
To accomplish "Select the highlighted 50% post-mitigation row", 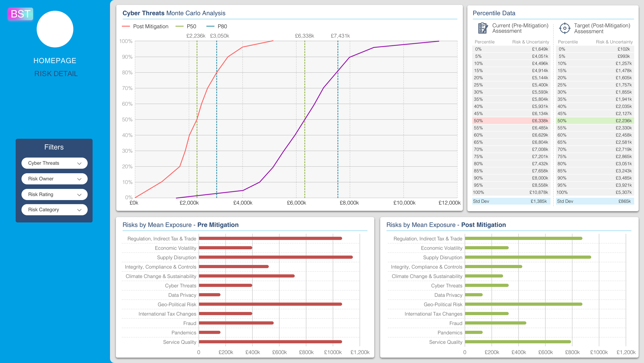I will [595, 121].
